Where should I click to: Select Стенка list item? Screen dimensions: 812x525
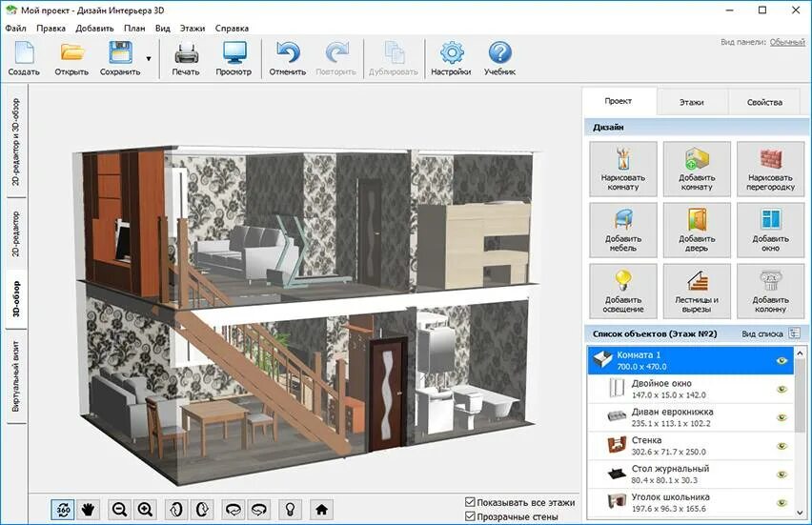691,446
